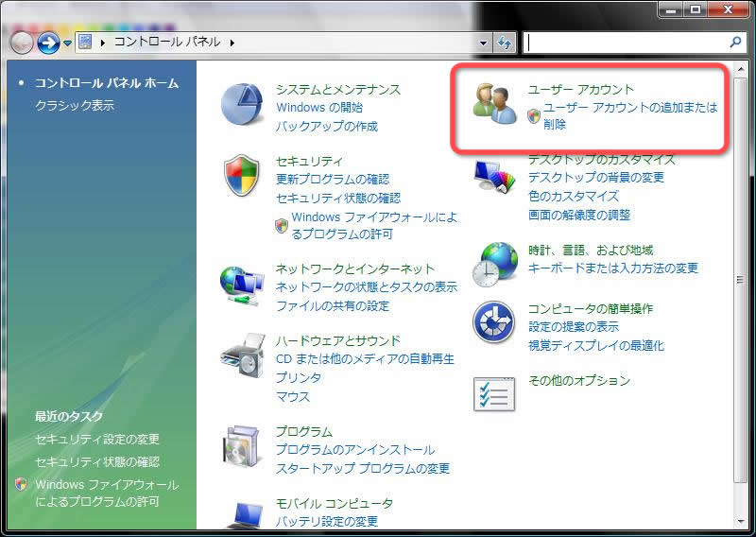
Task: Open the recent pages dropdown arrow
Action: [67, 43]
